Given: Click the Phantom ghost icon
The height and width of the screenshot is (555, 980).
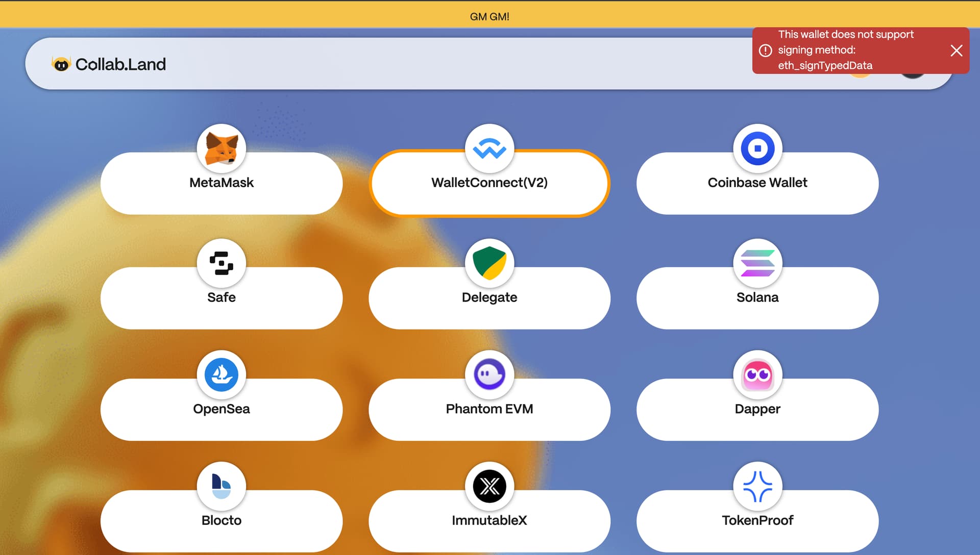Looking at the screenshot, I should [x=489, y=375].
